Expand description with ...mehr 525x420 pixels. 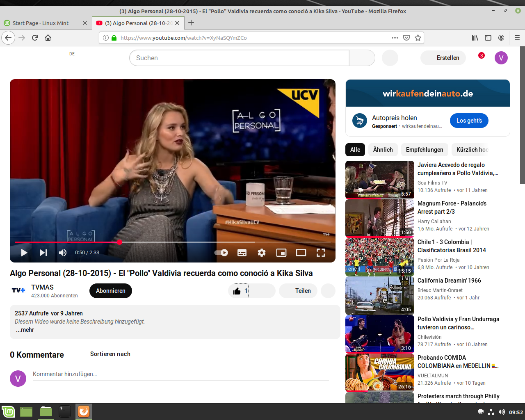tap(25, 330)
